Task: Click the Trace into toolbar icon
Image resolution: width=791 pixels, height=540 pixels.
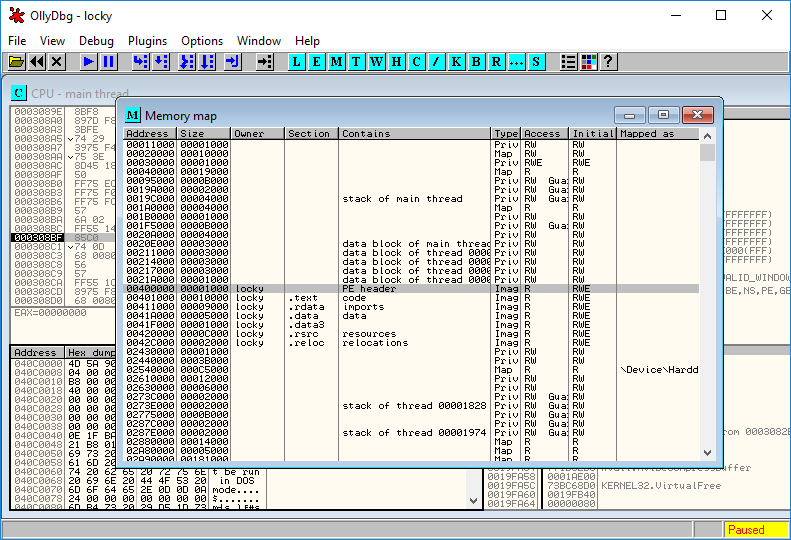Action: click(187, 62)
